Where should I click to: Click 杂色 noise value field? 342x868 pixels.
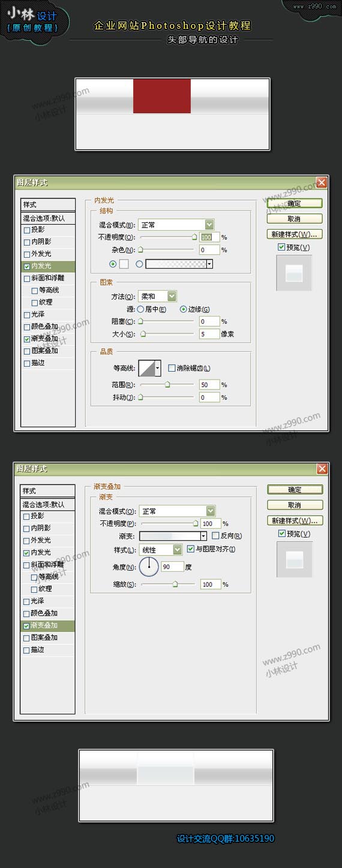(209, 249)
